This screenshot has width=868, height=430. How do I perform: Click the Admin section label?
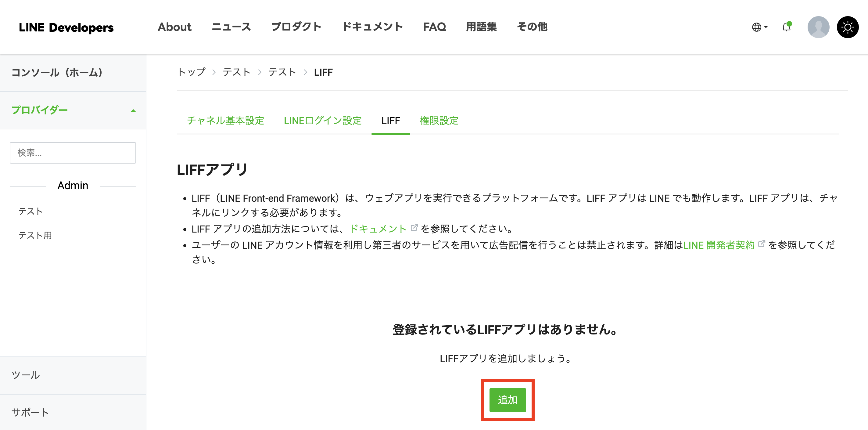73,186
